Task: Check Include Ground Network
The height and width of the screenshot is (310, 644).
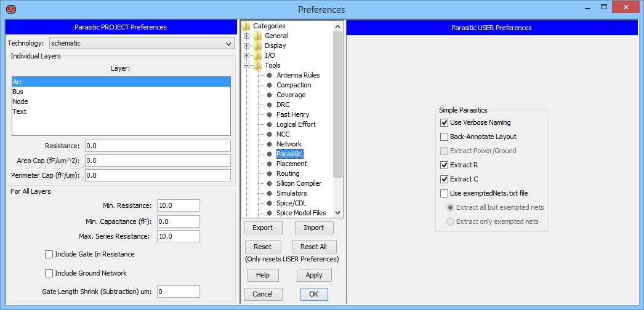Action: [x=49, y=273]
